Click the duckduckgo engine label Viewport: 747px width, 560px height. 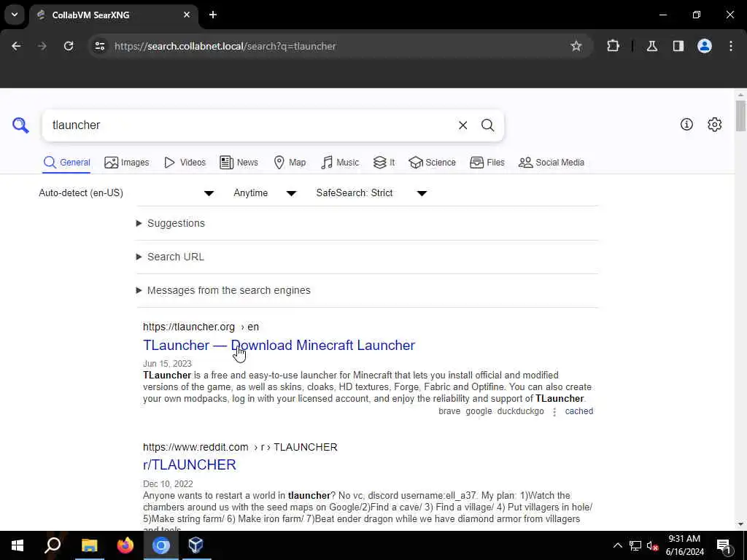point(520,411)
